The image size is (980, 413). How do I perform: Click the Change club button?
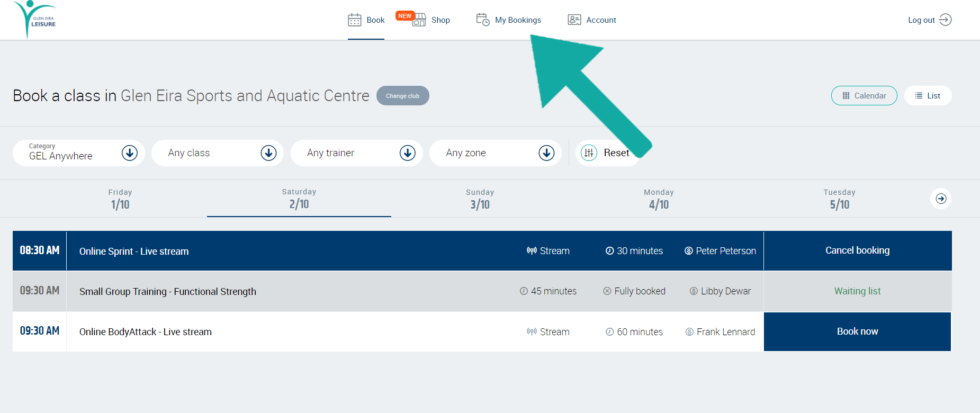point(403,96)
